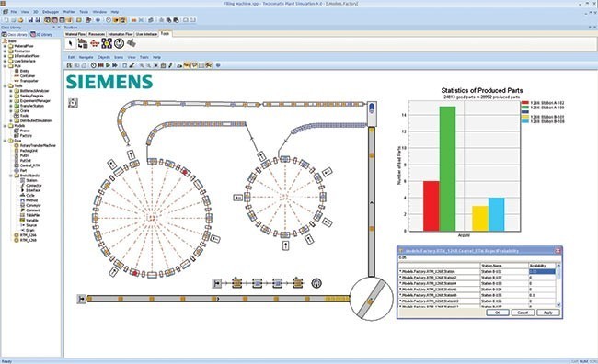The image size is (598, 364).
Task: Pick the round clock-dial icon in Toolbox
Action: pyautogui.click(x=119, y=43)
